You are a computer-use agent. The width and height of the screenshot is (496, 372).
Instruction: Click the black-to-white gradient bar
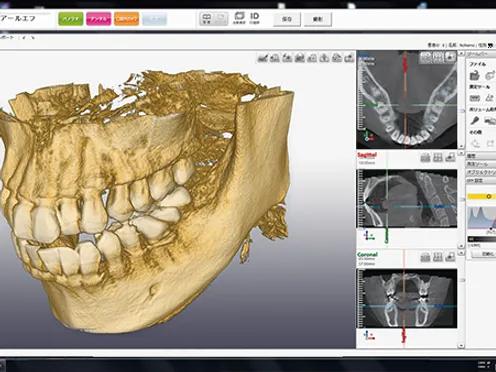click(482, 239)
